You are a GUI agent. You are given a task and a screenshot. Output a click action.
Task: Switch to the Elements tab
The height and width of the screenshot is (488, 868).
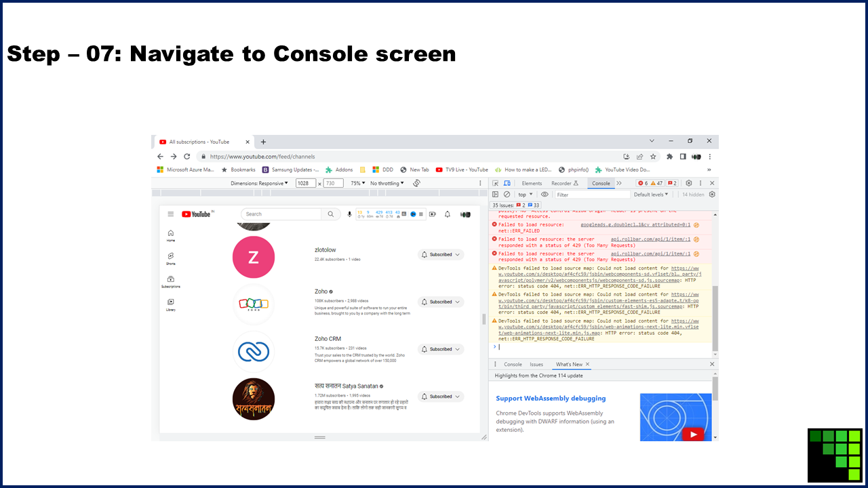click(x=532, y=183)
